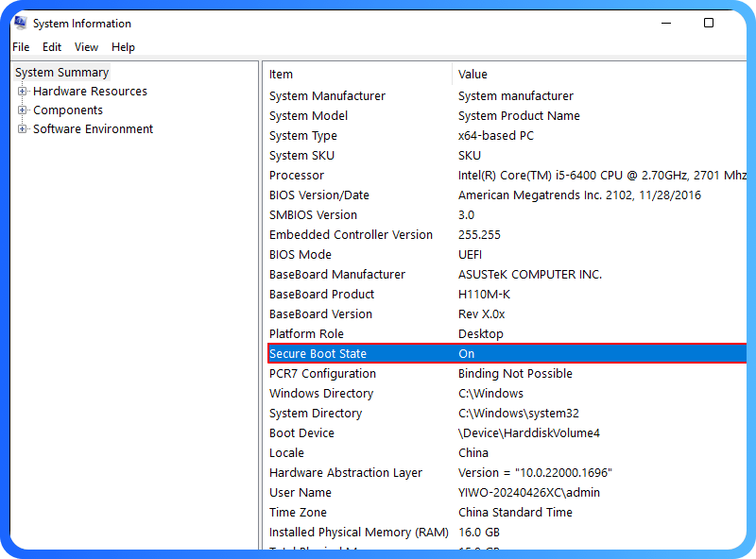Open the View menu
Image resolution: width=756 pixels, height=559 pixels.
[86, 47]
